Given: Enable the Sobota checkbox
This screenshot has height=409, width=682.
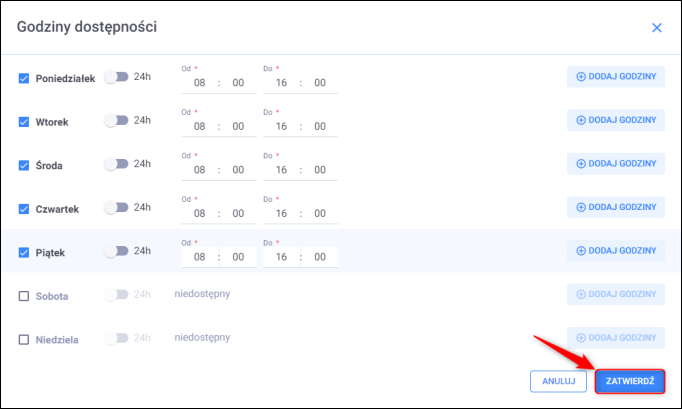Looking at the screenshot, I should (x=24, y=296).
